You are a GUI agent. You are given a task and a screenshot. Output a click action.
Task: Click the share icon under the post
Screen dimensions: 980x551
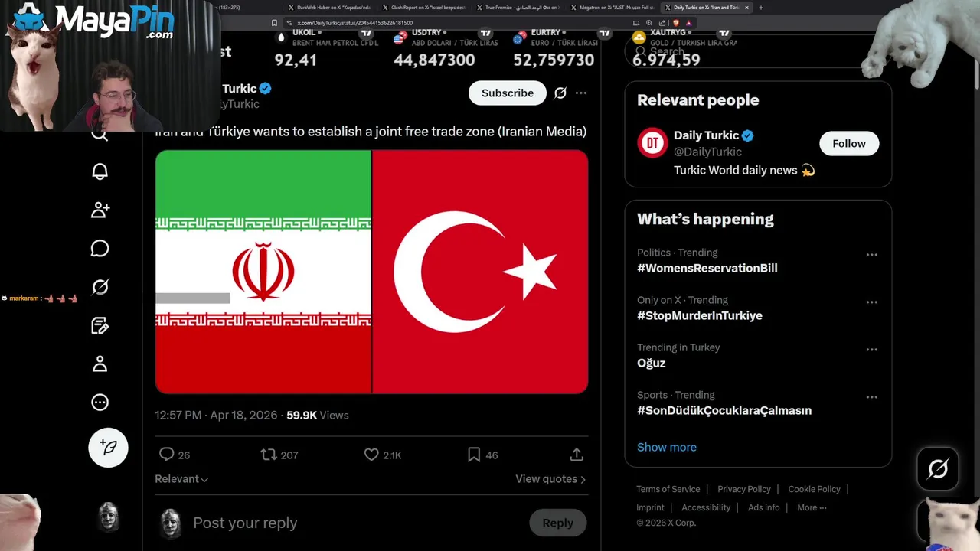pyautogui.click(x=577, y=455)
